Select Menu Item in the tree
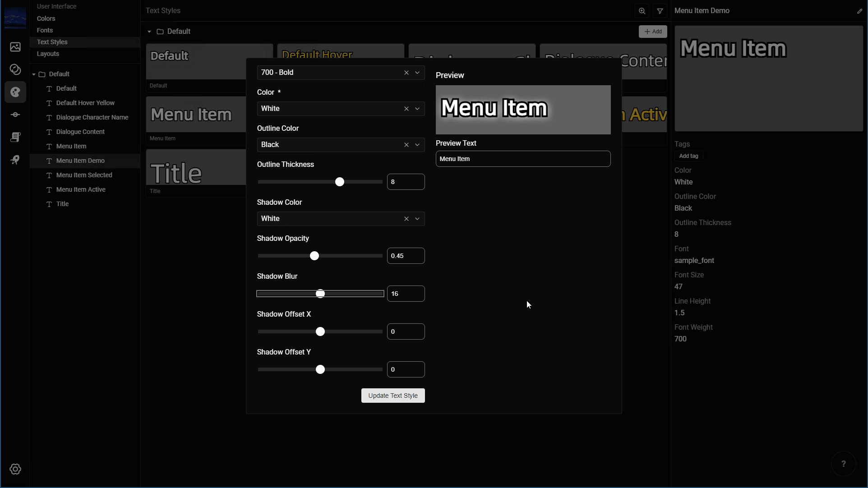Image resolution: width=868 pixels, height=488 pixels. point(85,146)
